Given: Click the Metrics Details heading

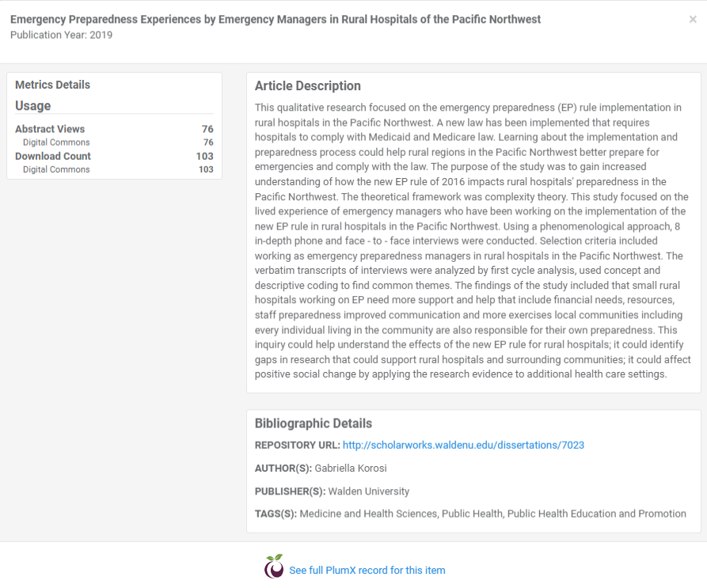Looking at the screenshot, I should point(52,85).
